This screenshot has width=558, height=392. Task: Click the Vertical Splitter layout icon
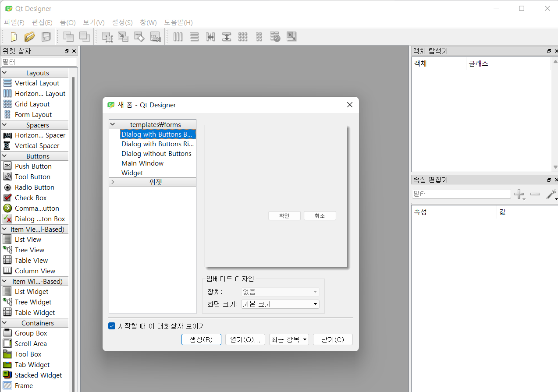tap(227, 37)
